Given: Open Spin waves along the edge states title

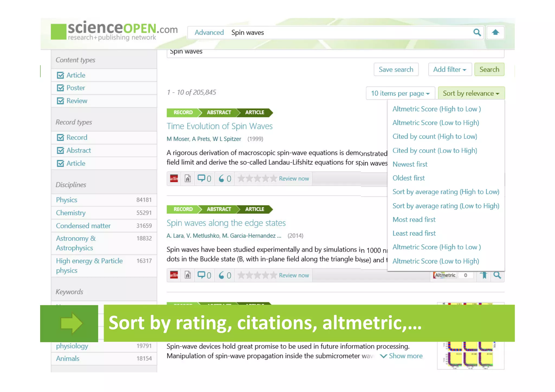Looking at the screenshot, I should [226, 223].
